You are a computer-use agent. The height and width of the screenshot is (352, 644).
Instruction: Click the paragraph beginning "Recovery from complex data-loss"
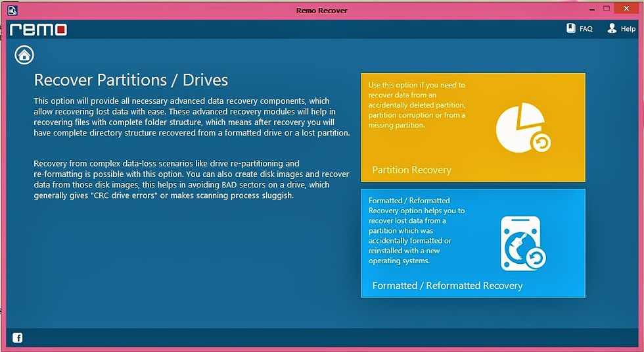pyautogui.click(x=191, y=179)
